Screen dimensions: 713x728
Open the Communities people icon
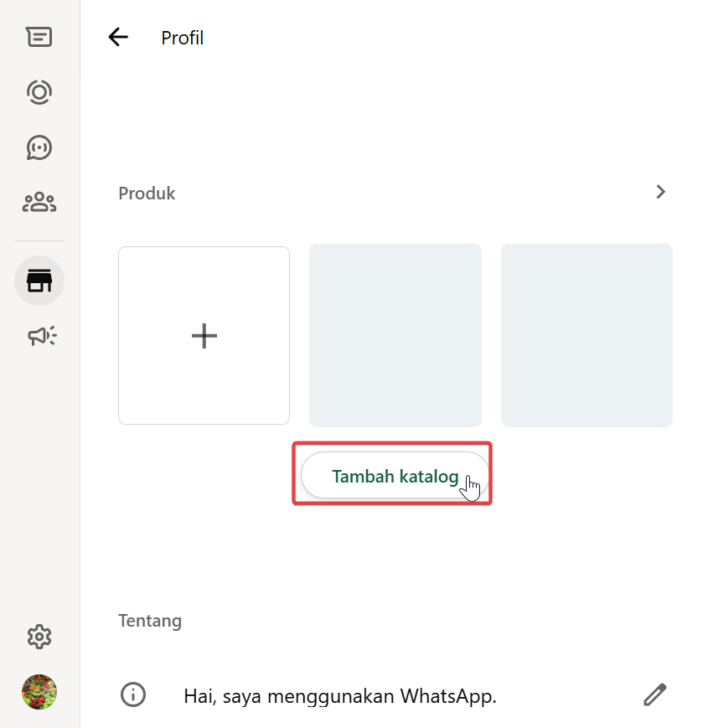39,202
